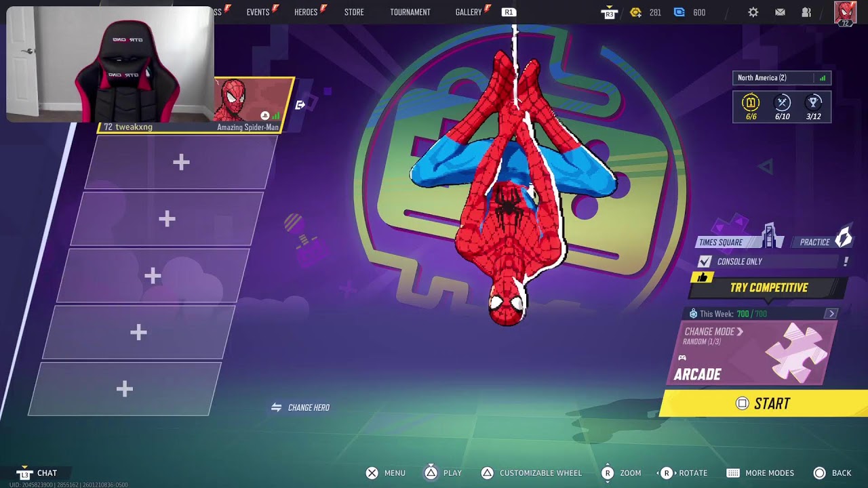Open the North America (2) server selector

click(782, 78)
